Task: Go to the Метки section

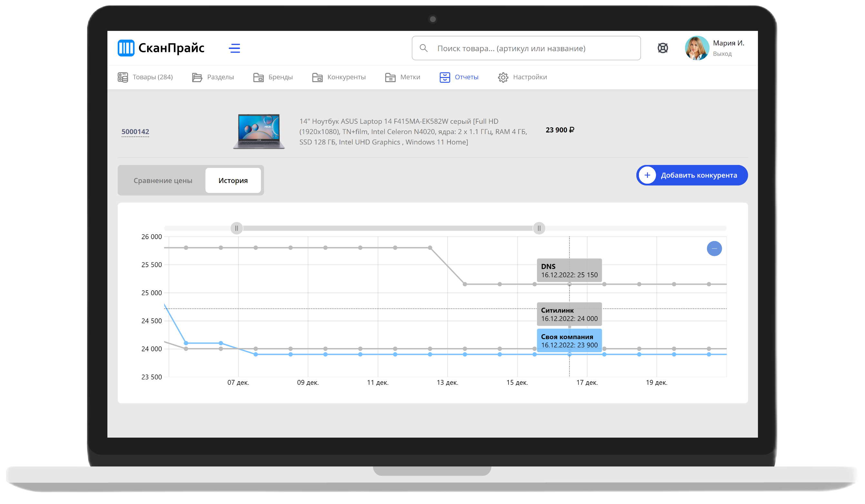Action: [402, 77]
